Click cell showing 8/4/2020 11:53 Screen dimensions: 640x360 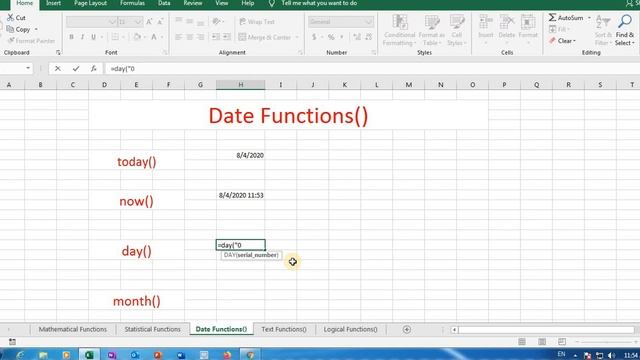click(x=241, y=195)
